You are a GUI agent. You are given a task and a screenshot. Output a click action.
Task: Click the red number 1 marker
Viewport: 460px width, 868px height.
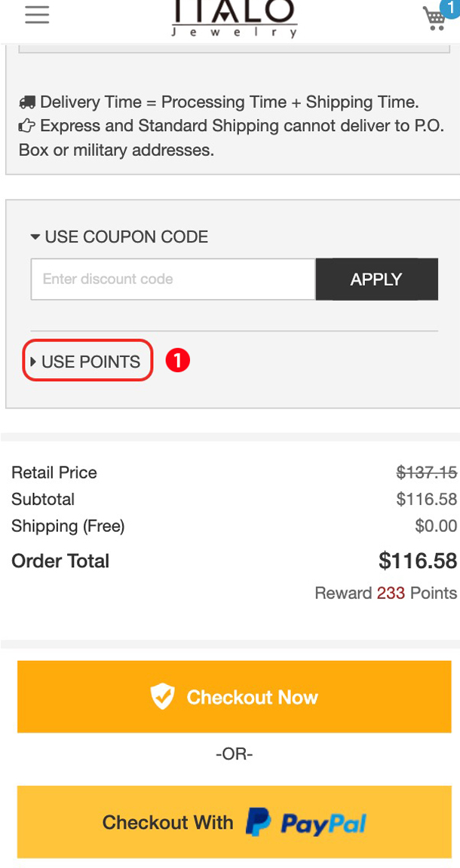pyautogui.click(x=177, y=362)
